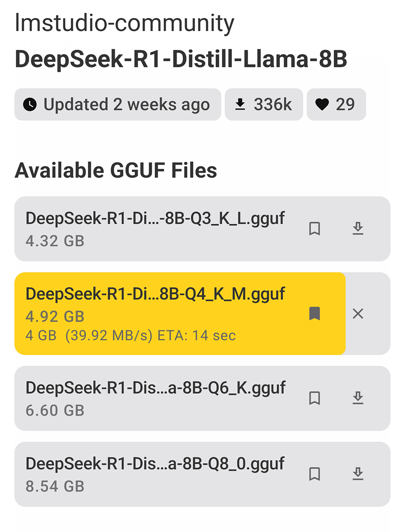Viewport: 405px width, 532px height.
Task: Download the Q8_0 GGUF file
Action: click(358, 474)
